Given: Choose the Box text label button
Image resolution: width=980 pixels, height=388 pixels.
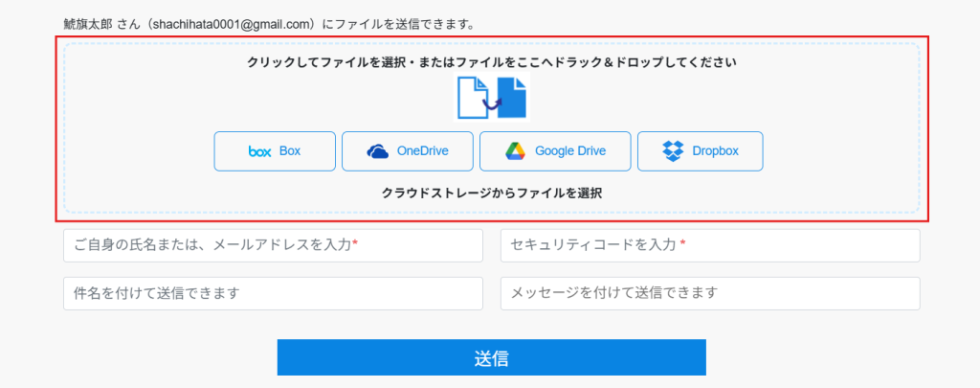Looking at the screenshot, I should pos(290,151).
